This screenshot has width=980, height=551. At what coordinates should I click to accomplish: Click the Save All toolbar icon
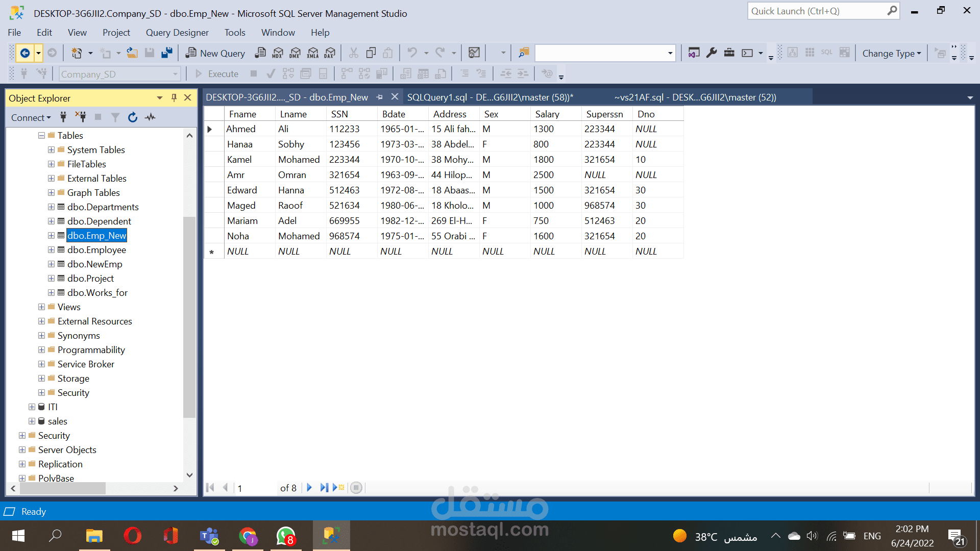[166, 53]
